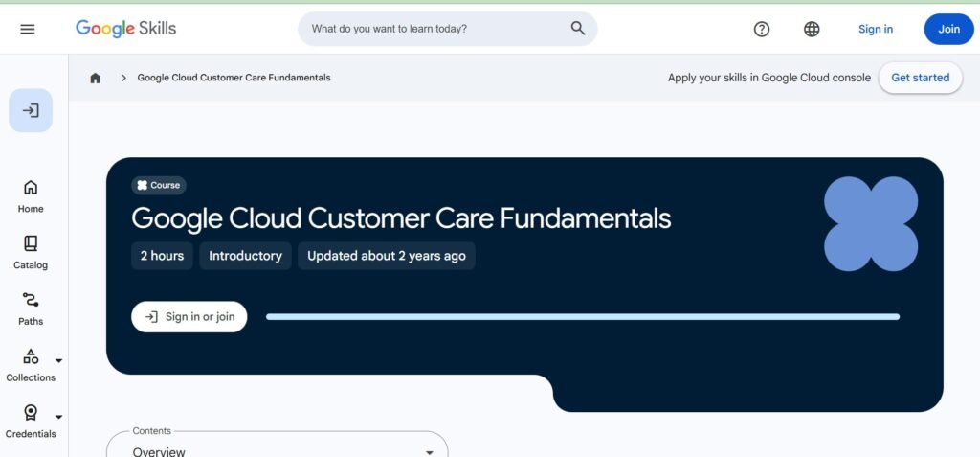Click the 'Updated about 2 years ago' tag
This screenshot has width=980, height=457.
387,256
